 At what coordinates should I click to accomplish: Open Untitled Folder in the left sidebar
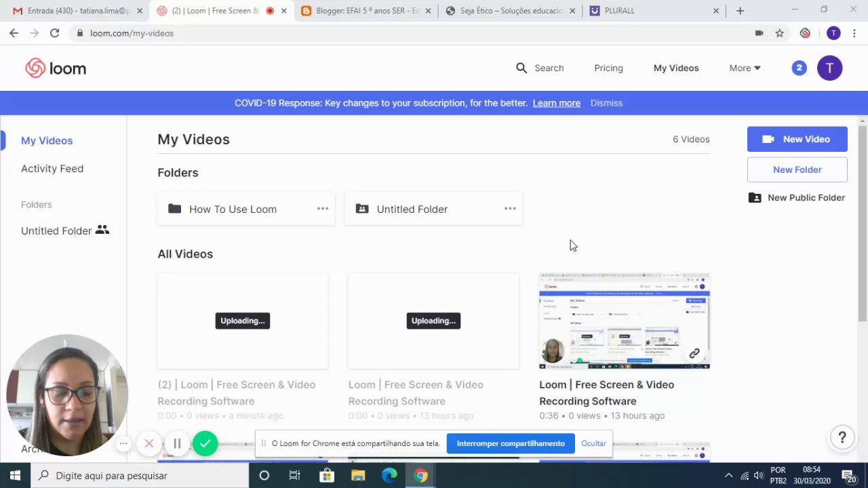point(65,230)
